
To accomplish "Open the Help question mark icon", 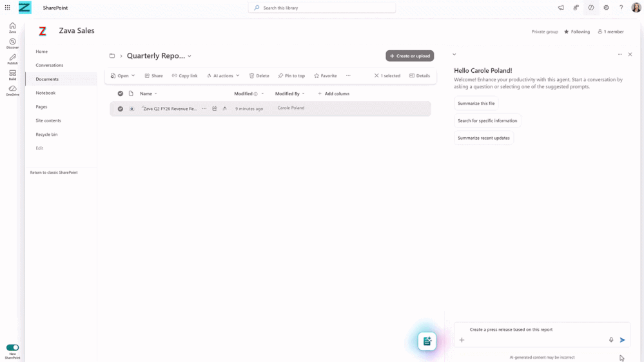I will coord(621,7).
